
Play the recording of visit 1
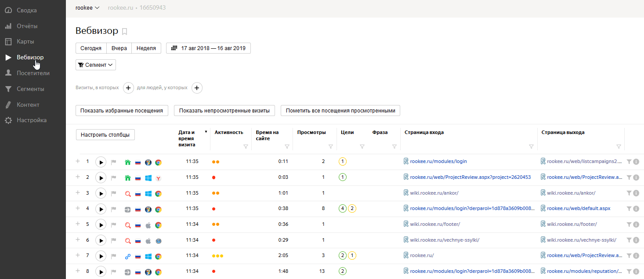[101, 162]
